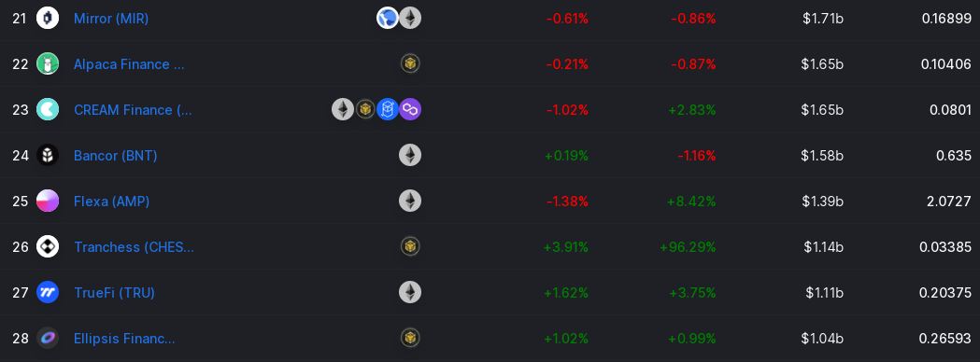
Task: Open the Alpaca Finance protocol link
Action: [x=129, y=64]
